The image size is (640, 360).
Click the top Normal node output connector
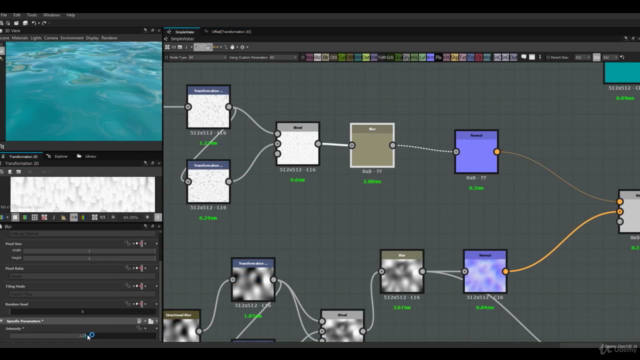[x=497, y=152]
